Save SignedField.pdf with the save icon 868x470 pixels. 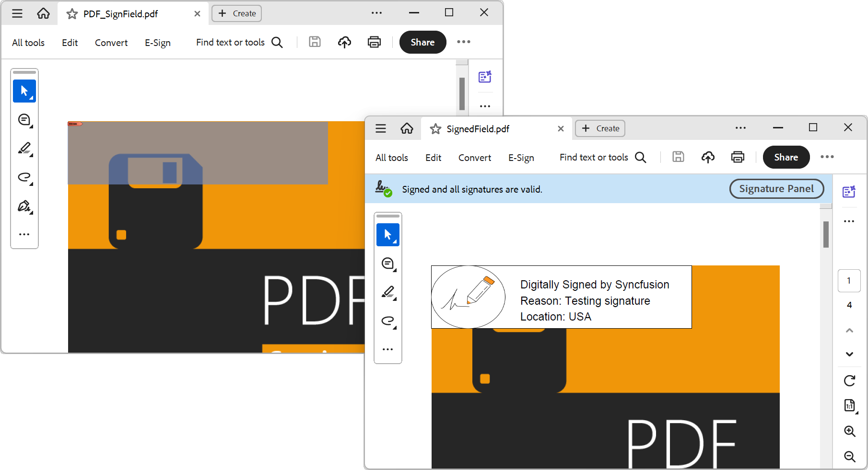pos(678,157)
